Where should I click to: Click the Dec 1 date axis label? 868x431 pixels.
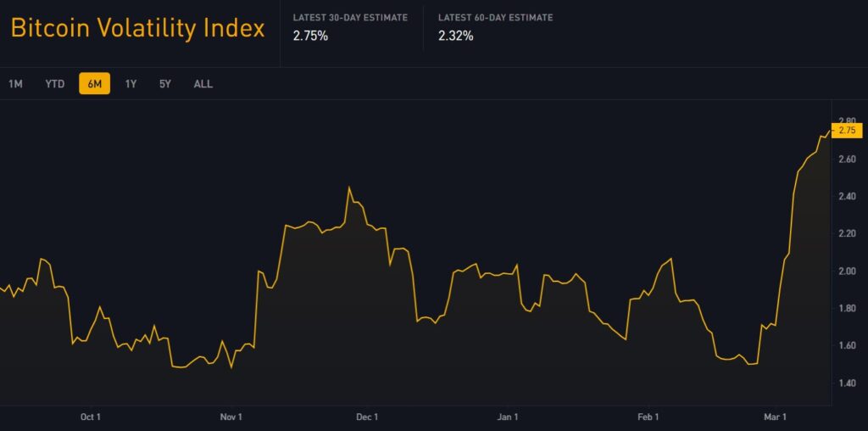367,417
